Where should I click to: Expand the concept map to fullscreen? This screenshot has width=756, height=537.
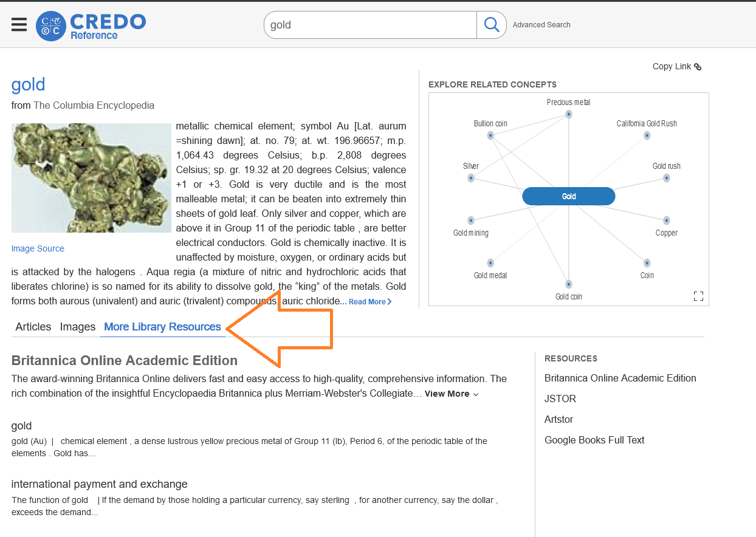click(x=698, y=296)
